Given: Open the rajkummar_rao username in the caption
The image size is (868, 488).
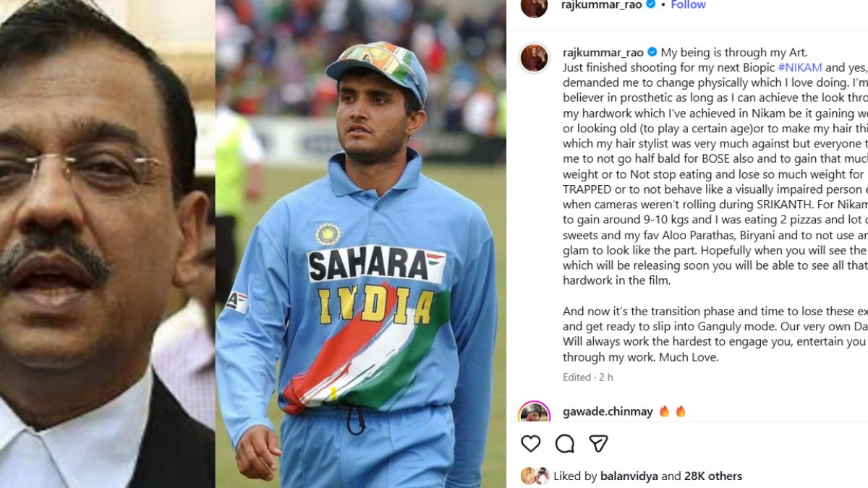Looking at the screenshot, I should [603, 52].
